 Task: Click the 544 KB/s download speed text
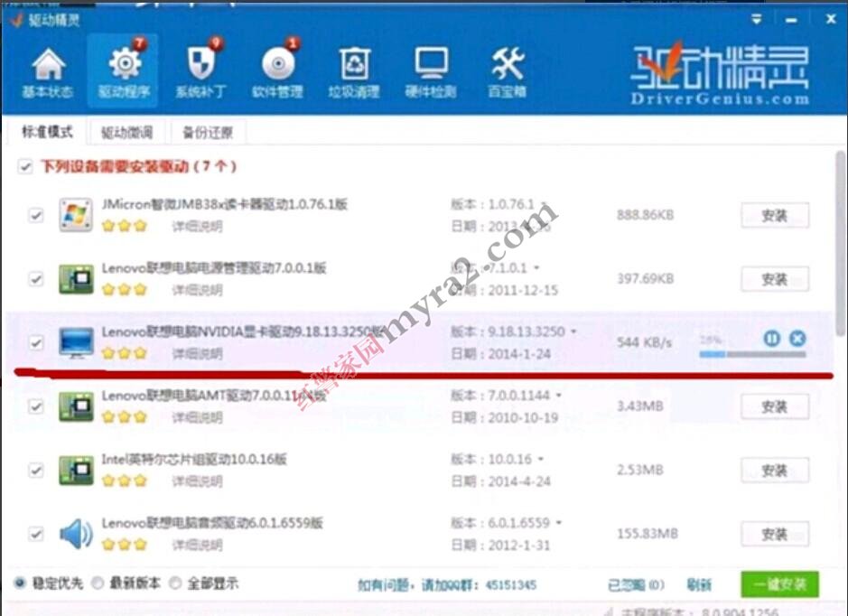click(645, 342)
